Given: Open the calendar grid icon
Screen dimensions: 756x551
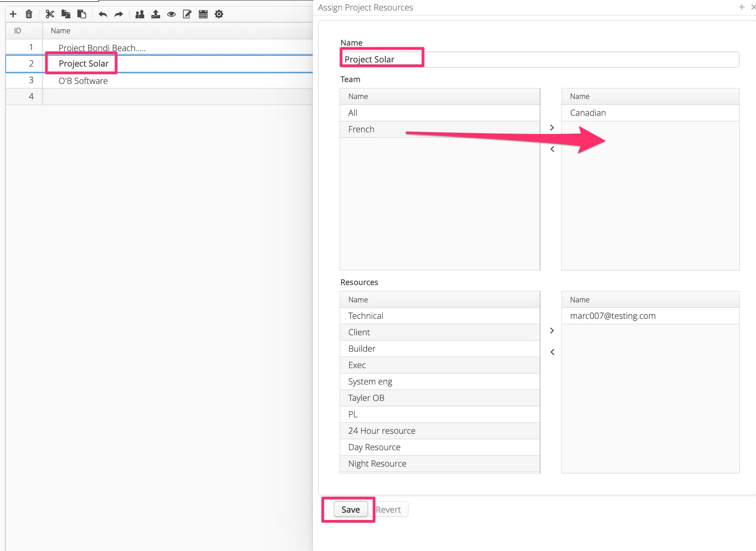Looking at the screenshot, I should tap(203, 14).
